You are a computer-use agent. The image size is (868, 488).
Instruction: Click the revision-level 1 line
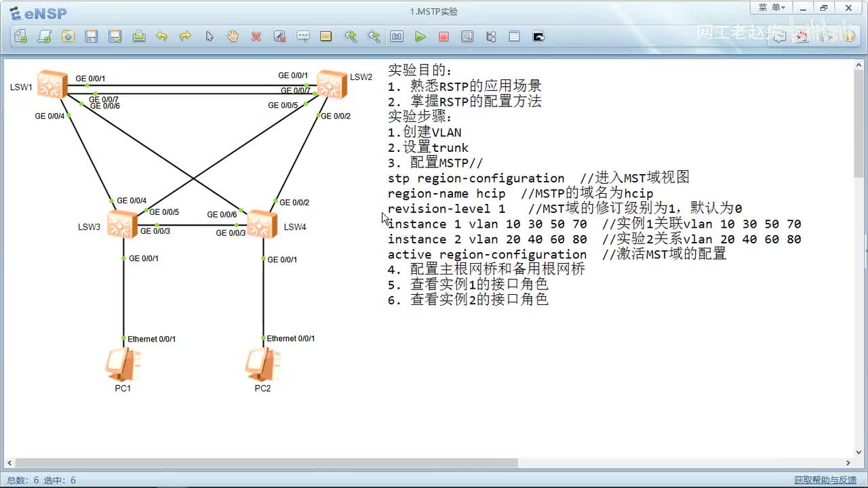[565, 209]
